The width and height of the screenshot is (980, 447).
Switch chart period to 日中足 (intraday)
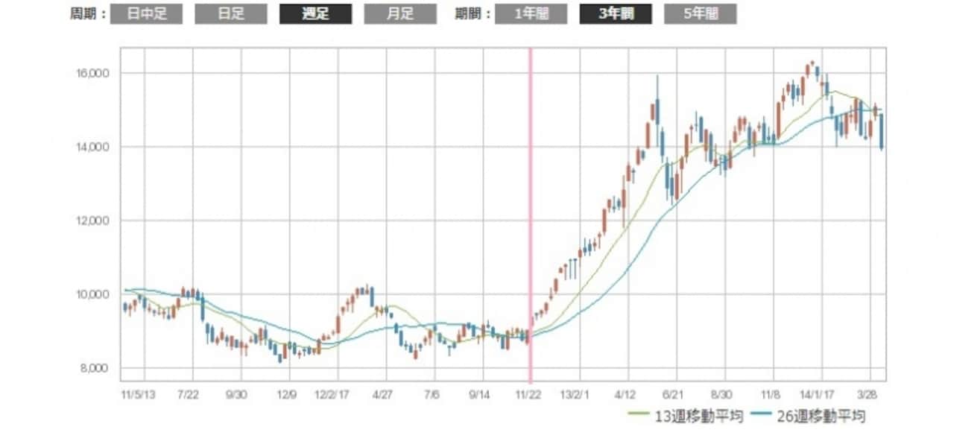(147, 13)
